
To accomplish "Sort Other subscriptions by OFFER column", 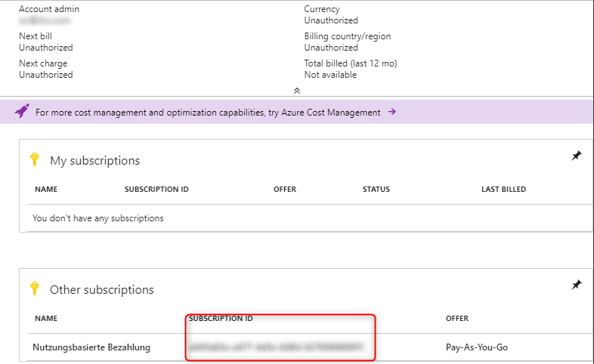I will coord(457,318).
